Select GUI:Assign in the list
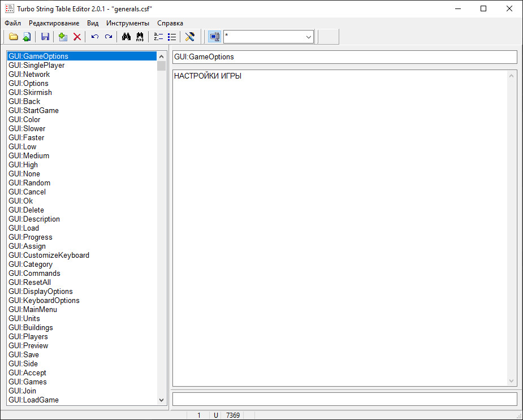This screenshot has width=523, height=420. 82,246
